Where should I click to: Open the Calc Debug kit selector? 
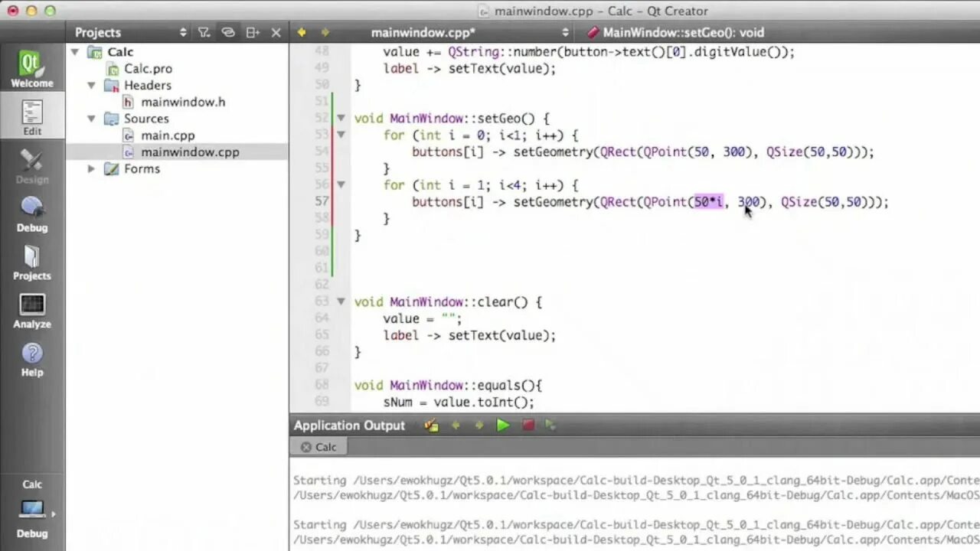coord(32,509)
